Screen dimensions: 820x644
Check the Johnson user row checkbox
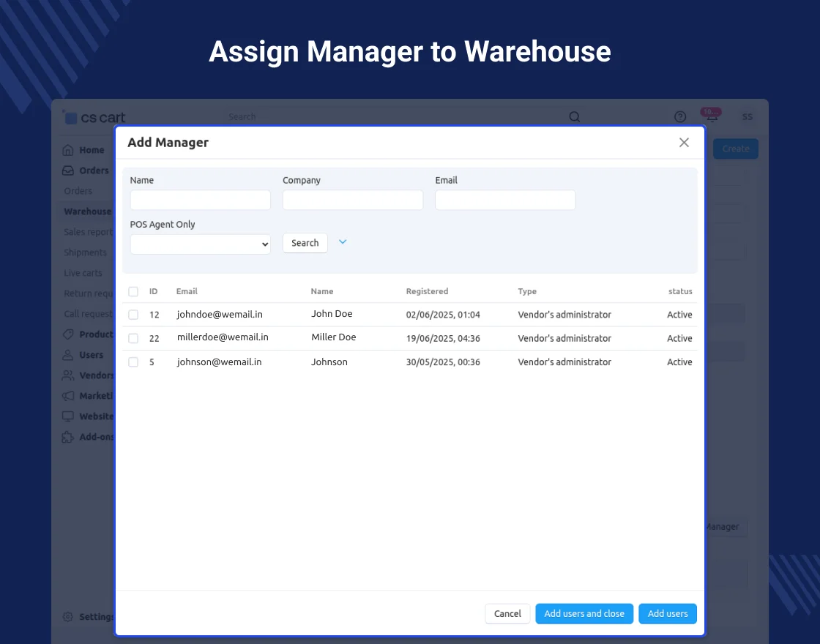[133, 362]
